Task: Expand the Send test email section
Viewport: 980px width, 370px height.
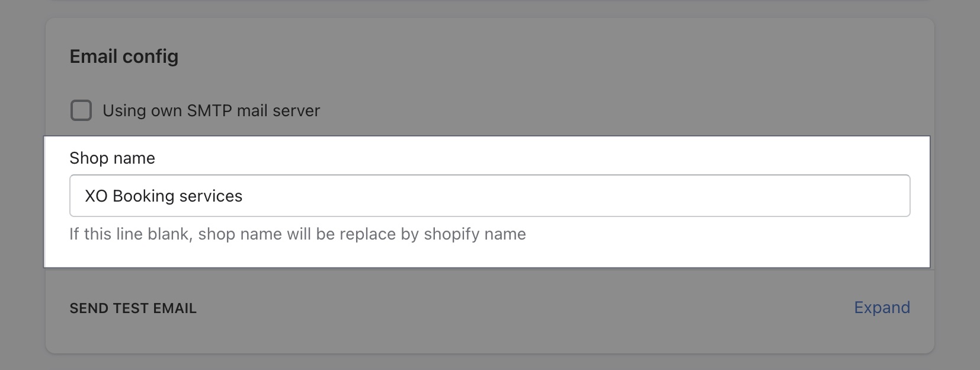Action: (x=882, y=308)
